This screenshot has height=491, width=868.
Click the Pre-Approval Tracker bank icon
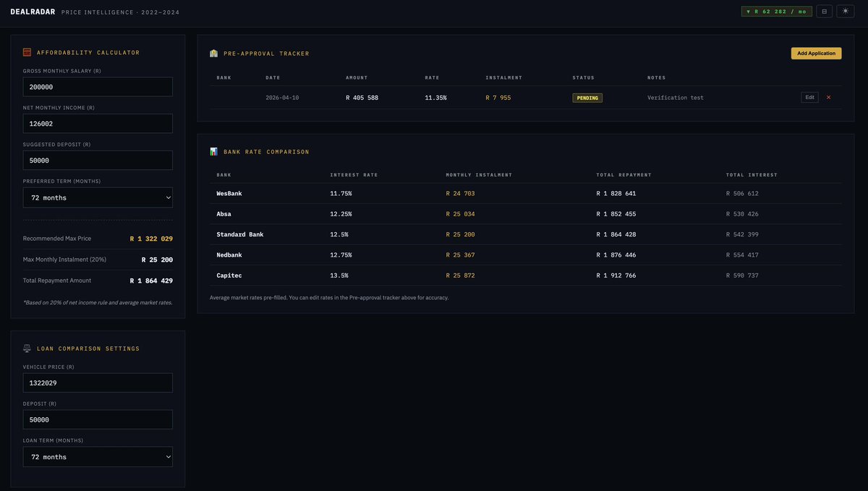[213, 54]
